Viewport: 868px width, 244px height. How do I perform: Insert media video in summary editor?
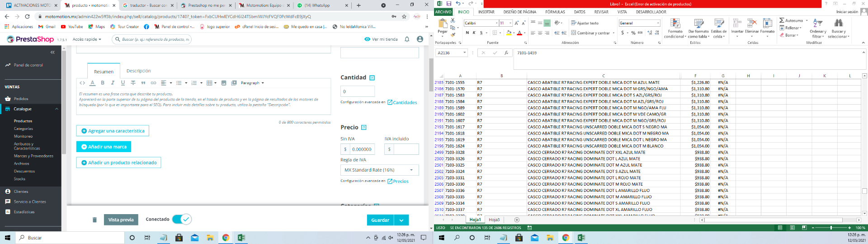point(234,83)
